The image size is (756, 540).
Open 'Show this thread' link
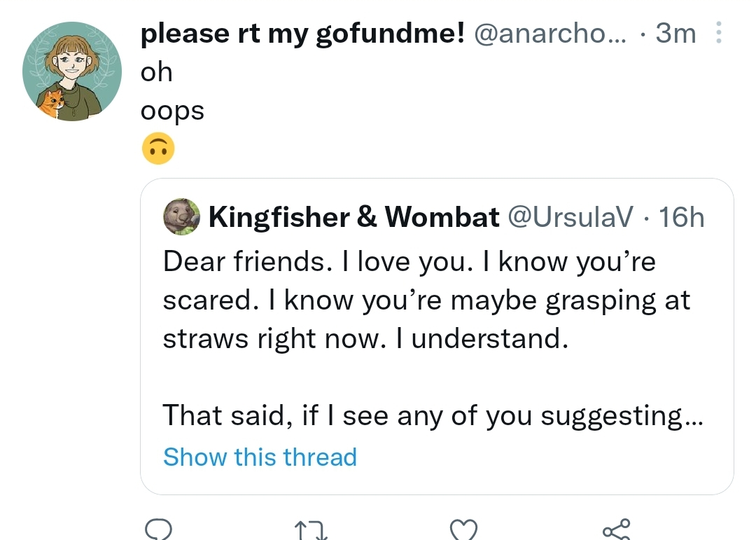point(260,457)
